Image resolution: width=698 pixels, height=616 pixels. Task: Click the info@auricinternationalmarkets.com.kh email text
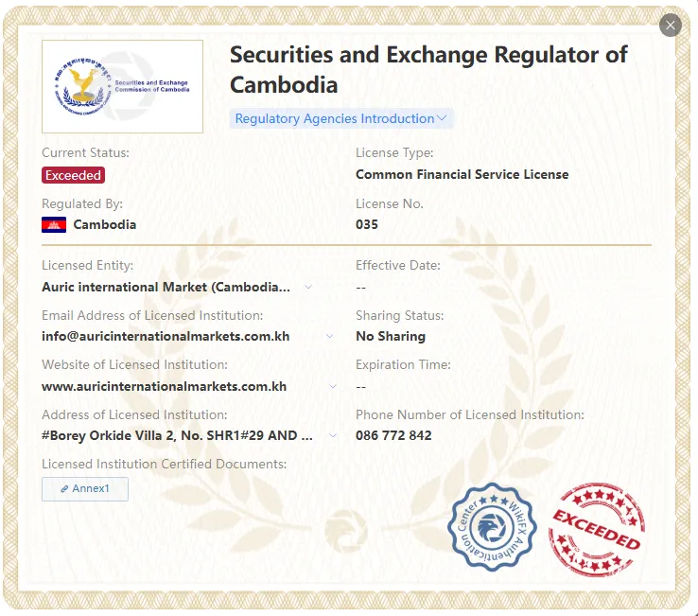(166, 336)
